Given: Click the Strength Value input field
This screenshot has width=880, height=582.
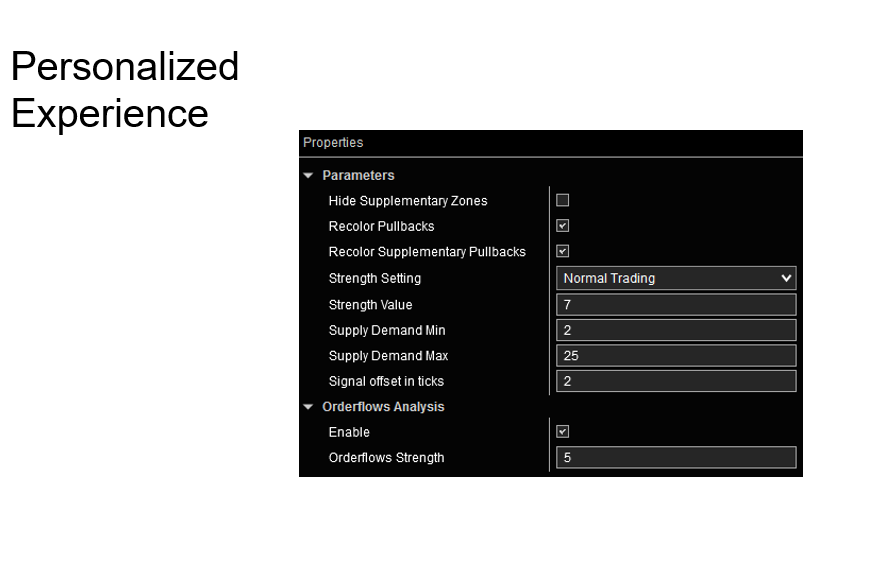Looking at the screenshot, I should tap(675, 305).
